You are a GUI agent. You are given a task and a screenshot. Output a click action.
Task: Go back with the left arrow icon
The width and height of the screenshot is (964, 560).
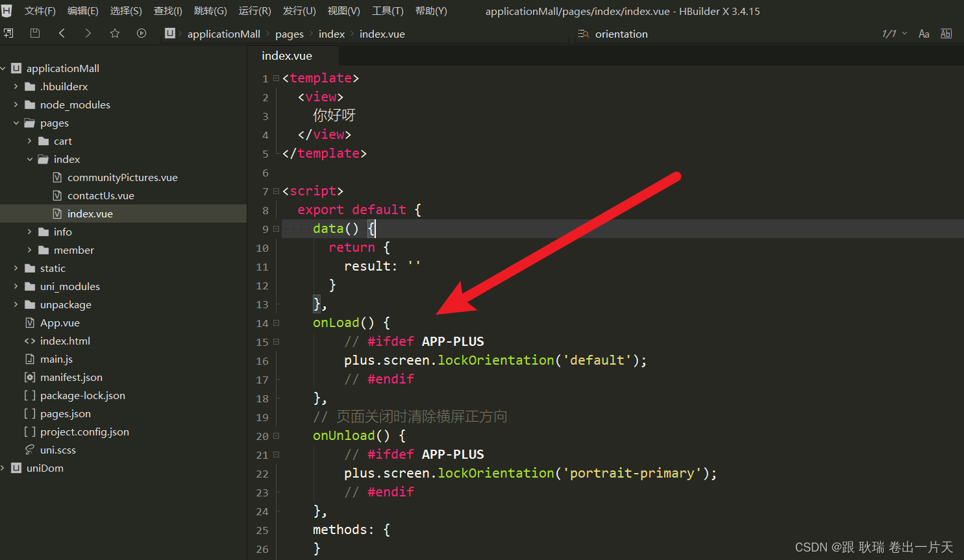(x=62, y=33)
